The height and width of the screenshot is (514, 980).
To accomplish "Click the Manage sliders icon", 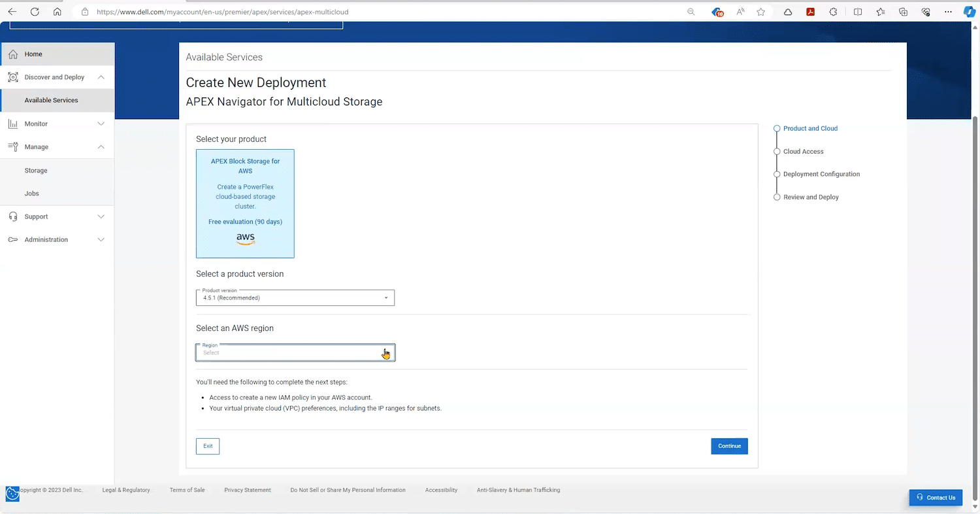I will [13, 146].
